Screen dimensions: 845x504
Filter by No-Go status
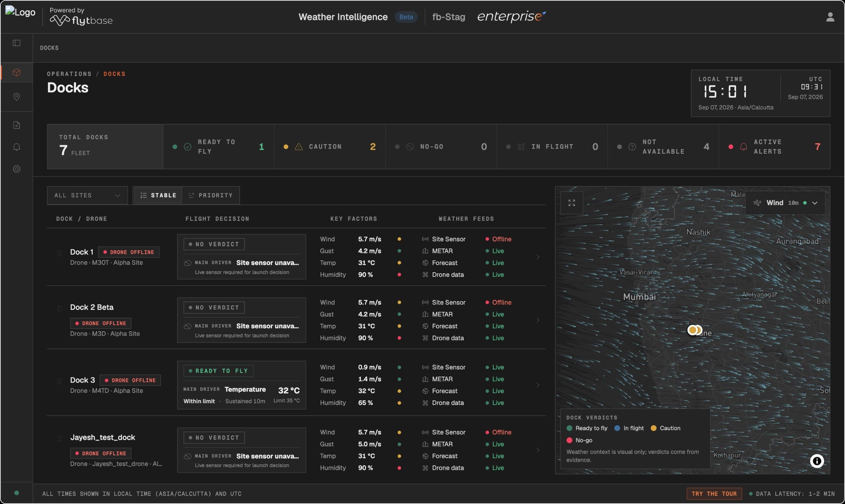[441, 147]
